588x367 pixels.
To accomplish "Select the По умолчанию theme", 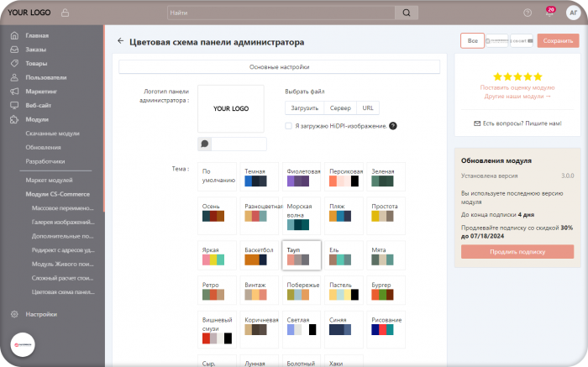I will (217, 177).
